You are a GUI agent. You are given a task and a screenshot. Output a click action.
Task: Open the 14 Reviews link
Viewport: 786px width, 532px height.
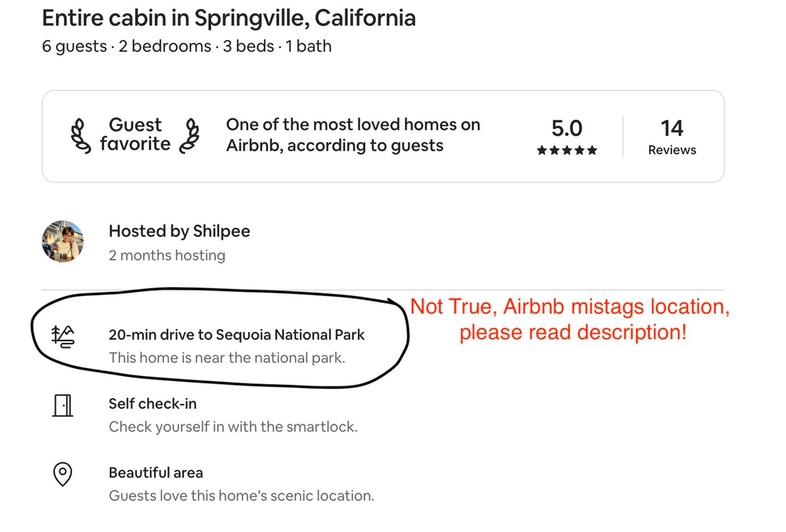[x=672, y=137]
